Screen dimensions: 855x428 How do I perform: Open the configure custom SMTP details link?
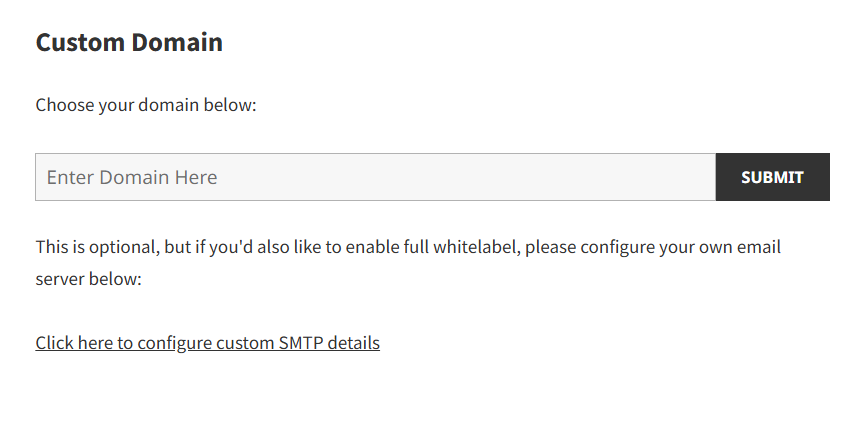pos(207,343)
